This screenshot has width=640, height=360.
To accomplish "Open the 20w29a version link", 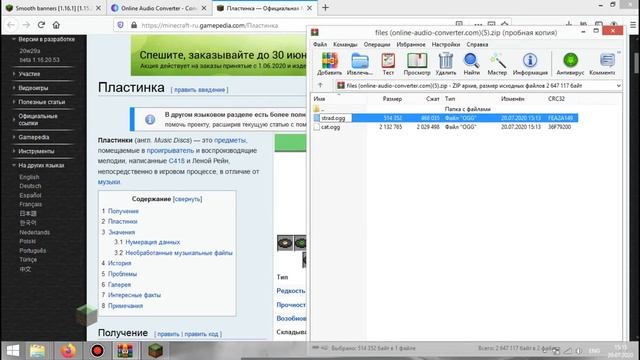I will (x=30, y=51).
